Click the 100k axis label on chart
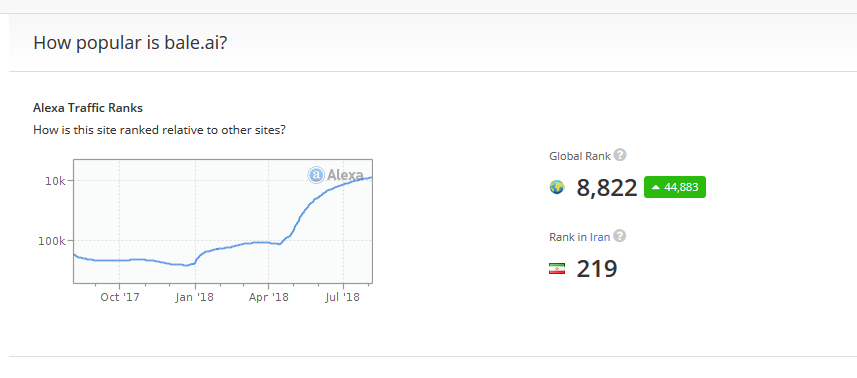The height and width of the screenshot is (378, 857). pyautogui.click(x=52, y=241)
